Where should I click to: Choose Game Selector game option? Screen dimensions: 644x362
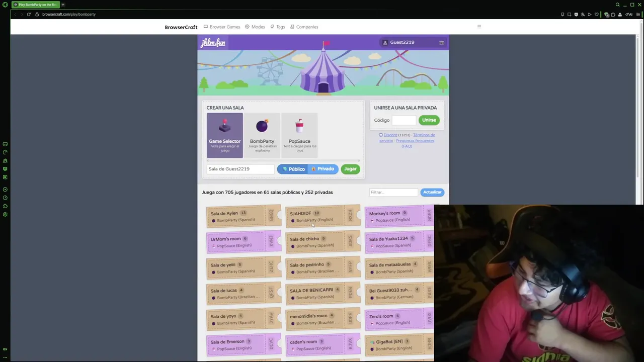pos(225,135)
